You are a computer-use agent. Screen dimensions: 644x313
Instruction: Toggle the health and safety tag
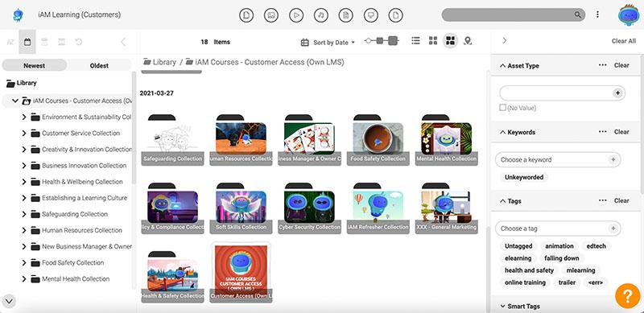529,270
